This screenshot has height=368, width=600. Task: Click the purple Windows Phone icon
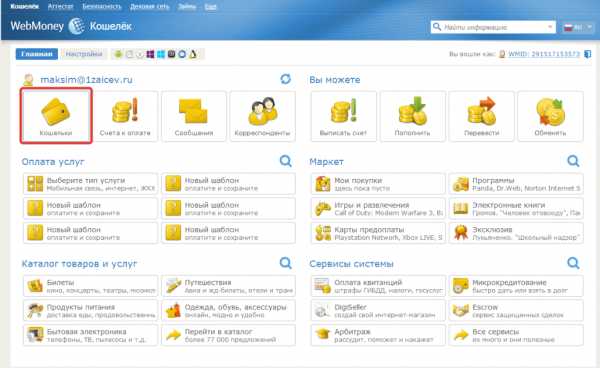coord(150,54)
